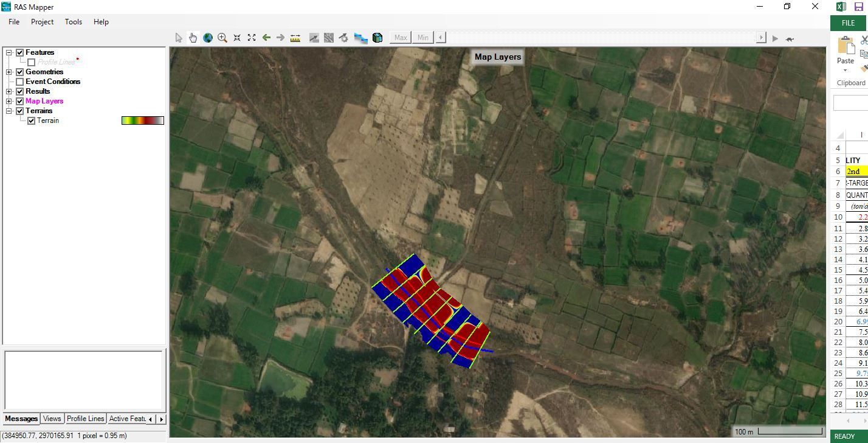Toggle the Profile Lines checkbox
The height and width of the screenshot is (443, 868).
click(32, 62)
